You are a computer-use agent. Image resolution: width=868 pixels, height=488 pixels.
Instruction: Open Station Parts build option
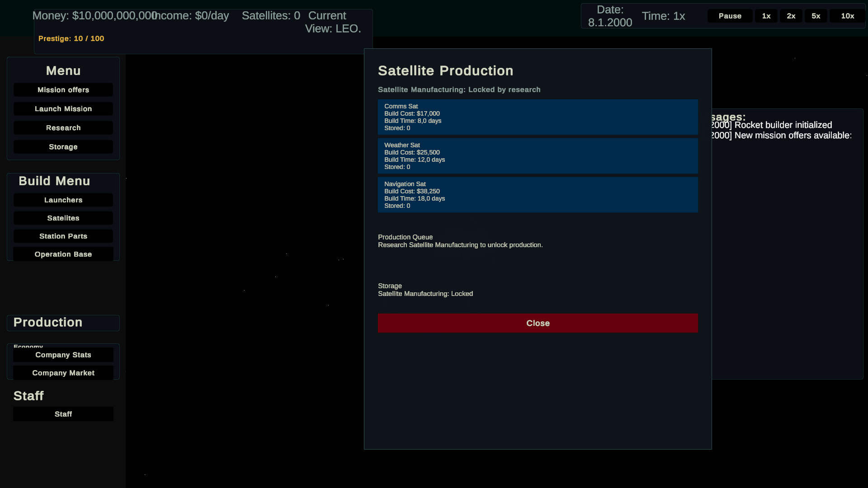[x=63, y=236]
